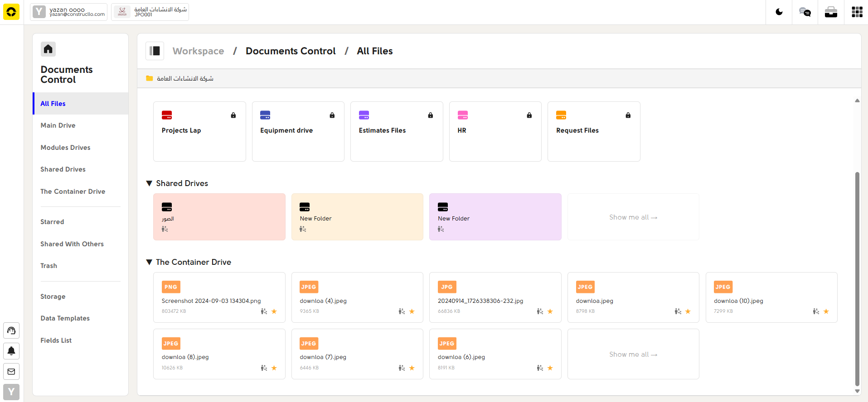Open The Container Drive sidebar item

pyautogui.click(x=81, y=191)
